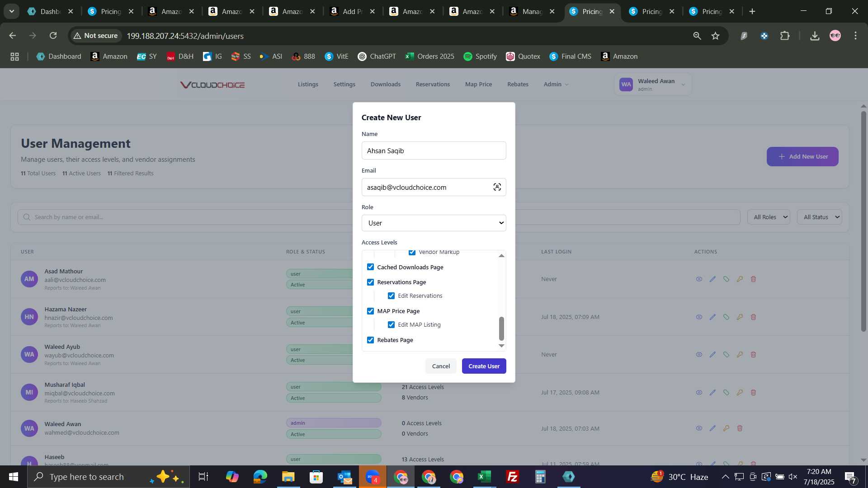Open the browser tab search dropdown

click(11, 11)
